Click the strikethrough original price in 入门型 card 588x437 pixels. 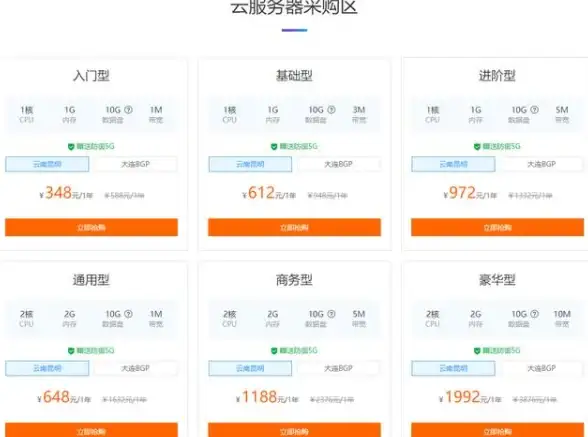click(124, 195)
